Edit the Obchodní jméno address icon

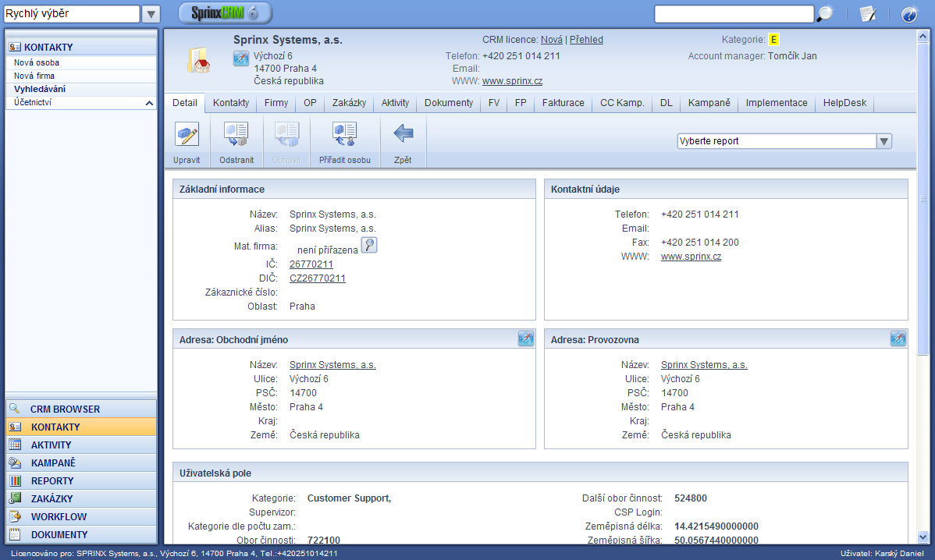tap(526, 338)
